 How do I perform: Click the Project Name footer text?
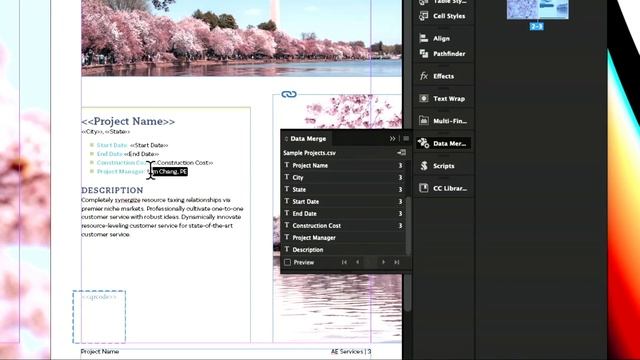click(x=100, y=351)
